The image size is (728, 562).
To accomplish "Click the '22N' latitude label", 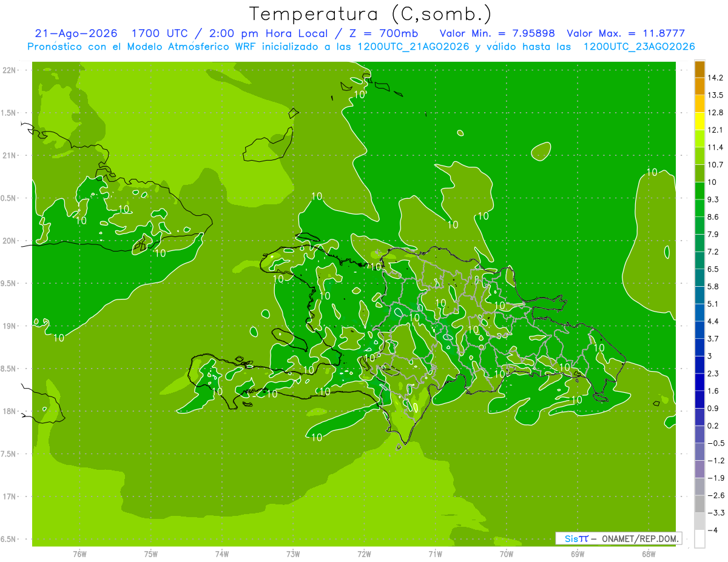I will click(9, 70).
